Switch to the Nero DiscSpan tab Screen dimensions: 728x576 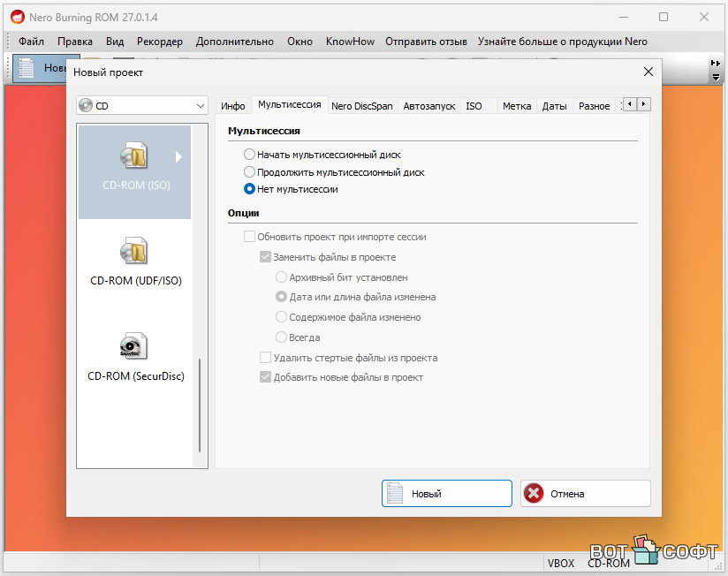(362, 106)
